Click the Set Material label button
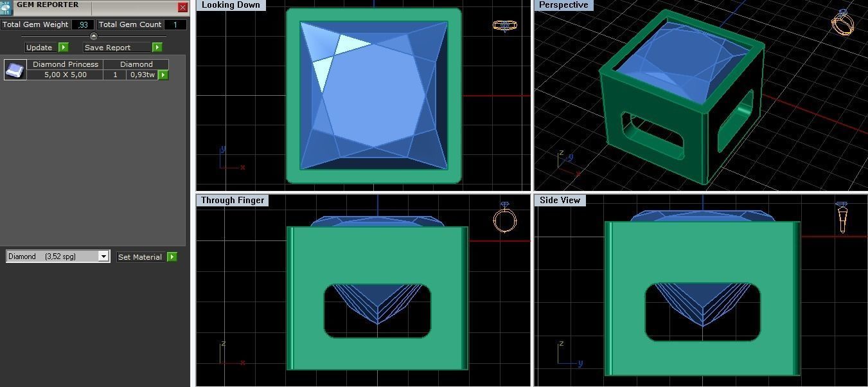 click(140, 257)
